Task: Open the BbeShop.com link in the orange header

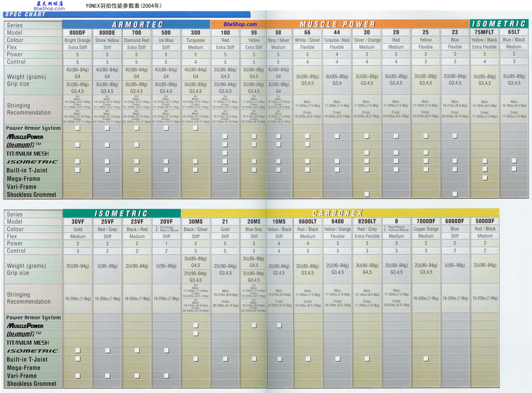Action: pyautogui.click(x=240, y=24)
